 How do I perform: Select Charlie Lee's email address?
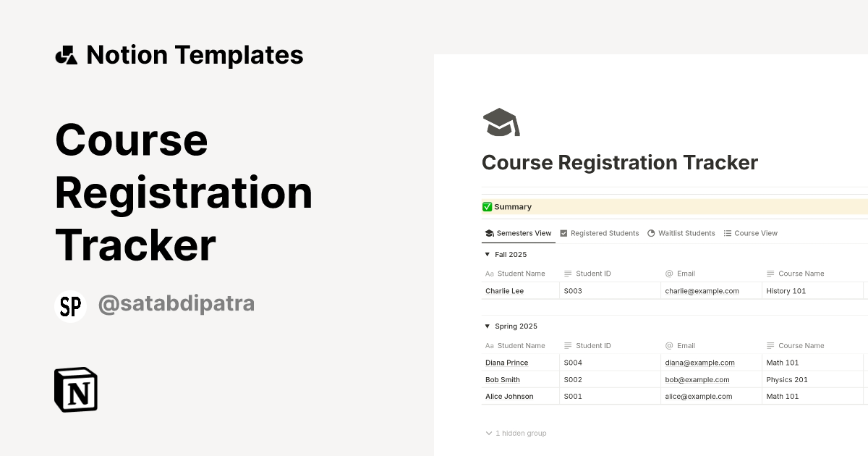click(x=702, y=290)
